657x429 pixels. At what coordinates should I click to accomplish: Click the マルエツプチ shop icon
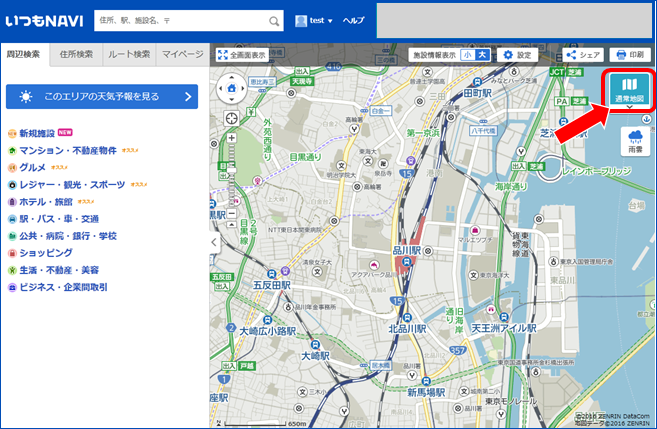[475, 230]
